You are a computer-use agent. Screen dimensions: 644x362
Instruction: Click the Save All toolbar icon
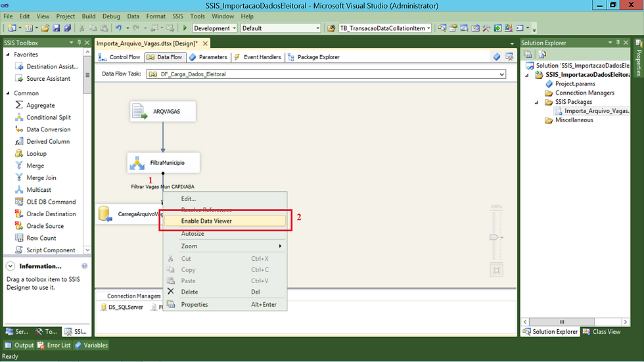pos(67,28)
